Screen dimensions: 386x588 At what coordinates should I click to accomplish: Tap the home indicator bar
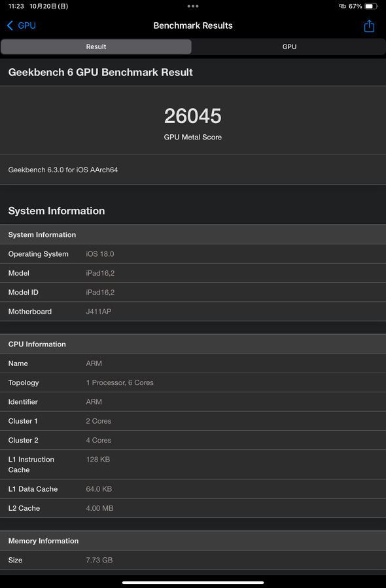(x=193, y=581)
